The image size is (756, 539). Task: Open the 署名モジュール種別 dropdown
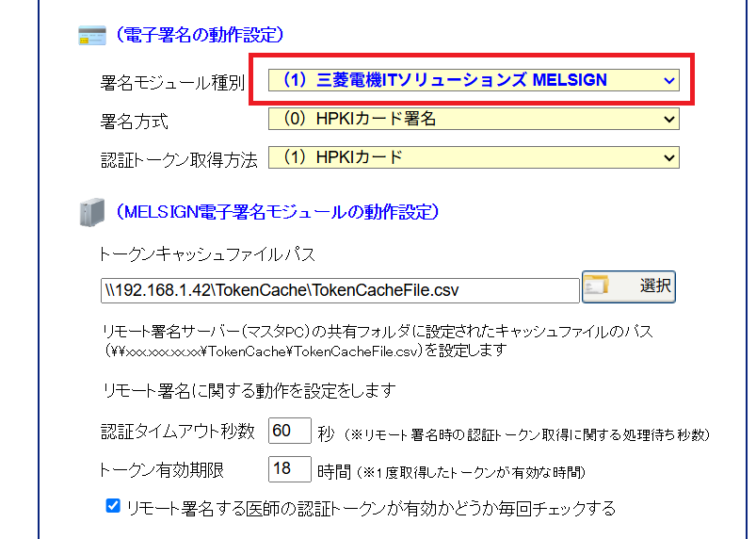tap(474, 80)
